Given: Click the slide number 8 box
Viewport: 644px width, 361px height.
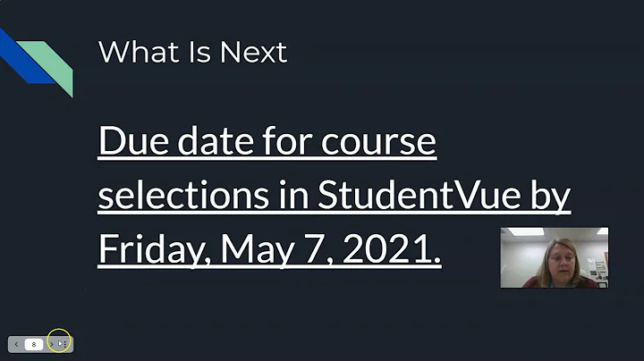Looking at the screenshot, I should pos(34,344).
